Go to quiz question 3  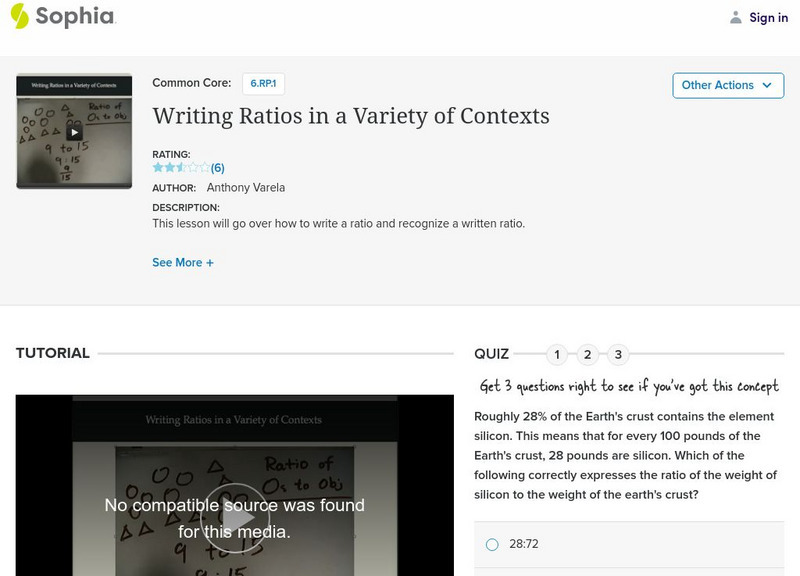pyautogui.click(x=618, y=354)
